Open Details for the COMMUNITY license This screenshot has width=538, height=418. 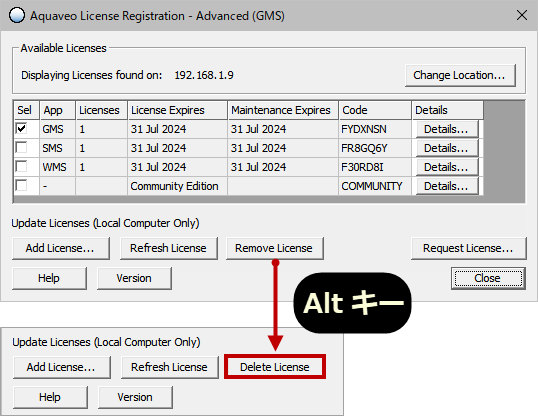(447, 186)
